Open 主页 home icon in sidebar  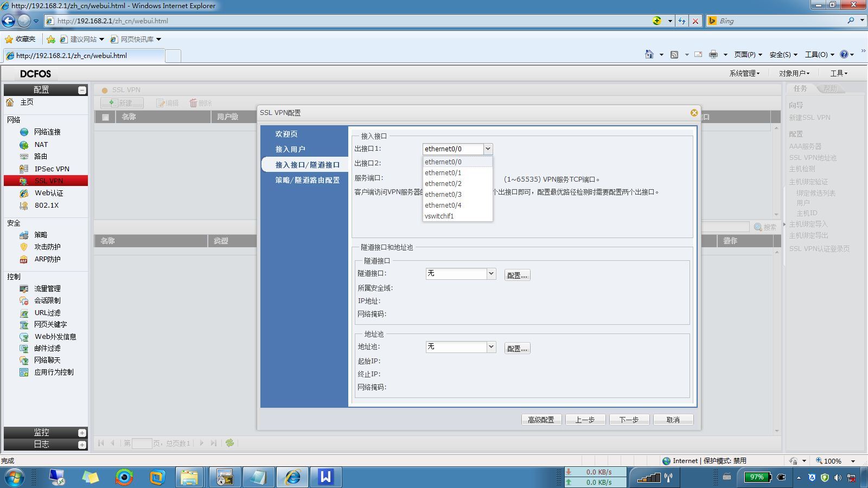[x=10, y=102]
